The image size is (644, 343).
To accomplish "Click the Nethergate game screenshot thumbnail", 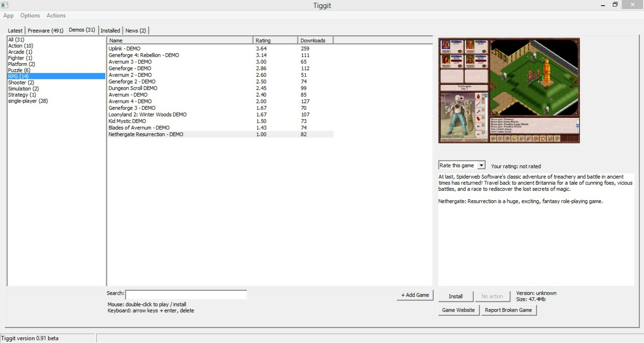I will click(509, 90).
